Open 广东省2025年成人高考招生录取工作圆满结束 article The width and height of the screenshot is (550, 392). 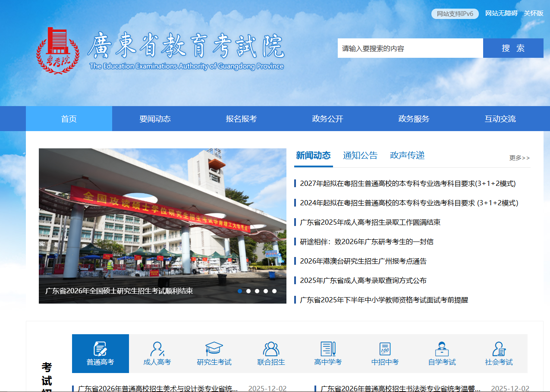coord(370,223)
